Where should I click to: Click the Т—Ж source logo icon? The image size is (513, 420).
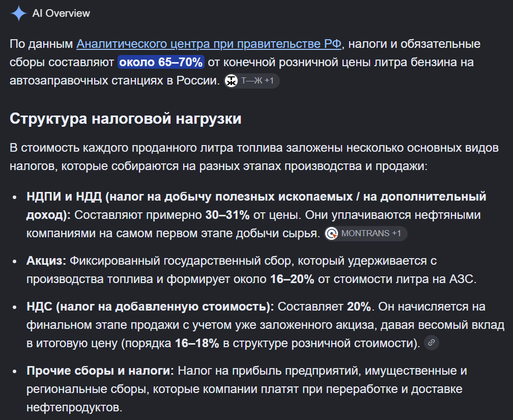pyautogui.click(x=231, y=81)
